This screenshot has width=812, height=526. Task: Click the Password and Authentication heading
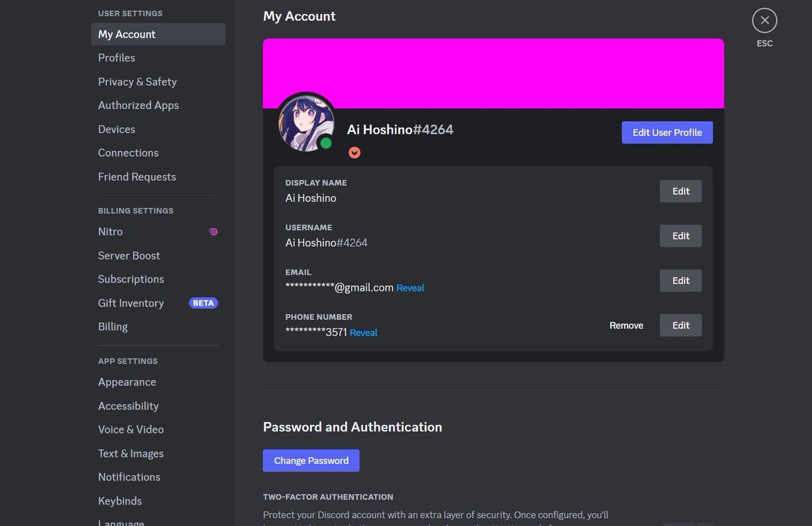click(x=353, y=427)
